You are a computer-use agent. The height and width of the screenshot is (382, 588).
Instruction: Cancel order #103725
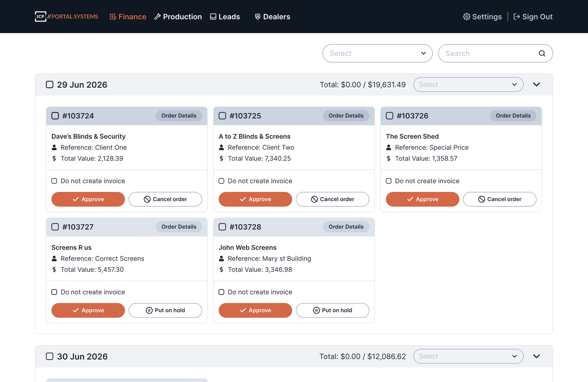tap(332, 199)
